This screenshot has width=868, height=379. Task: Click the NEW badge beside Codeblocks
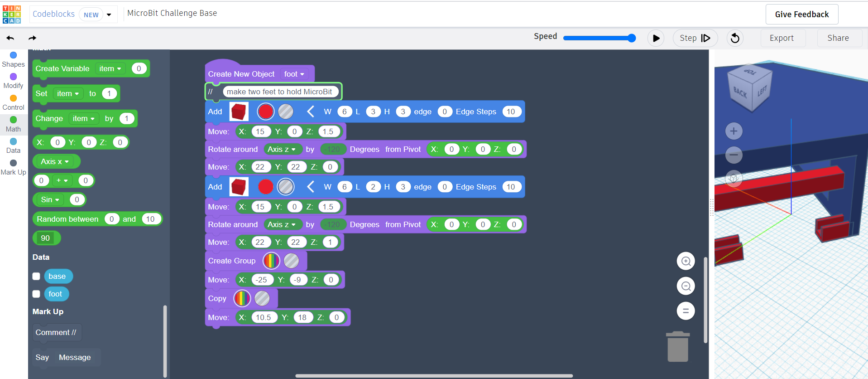tap(91, 15)
